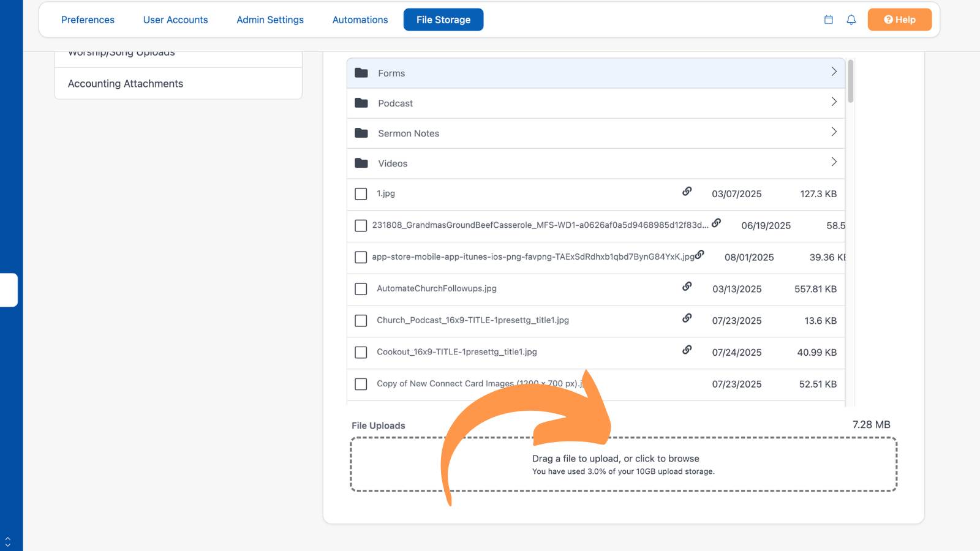This screenshot has height=551, width=980.
Task: Select checkbox for AutomateChurchFollowups.jpg
Action: (x=361, y=289)
